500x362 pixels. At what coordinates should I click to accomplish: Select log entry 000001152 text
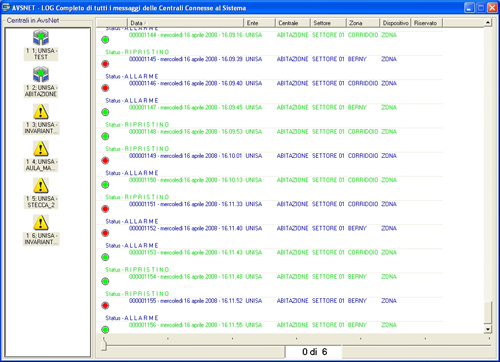point(186,228)
